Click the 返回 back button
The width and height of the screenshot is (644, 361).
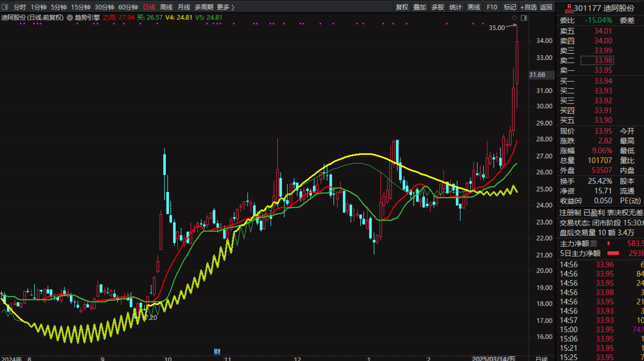(x=546, y=7)
